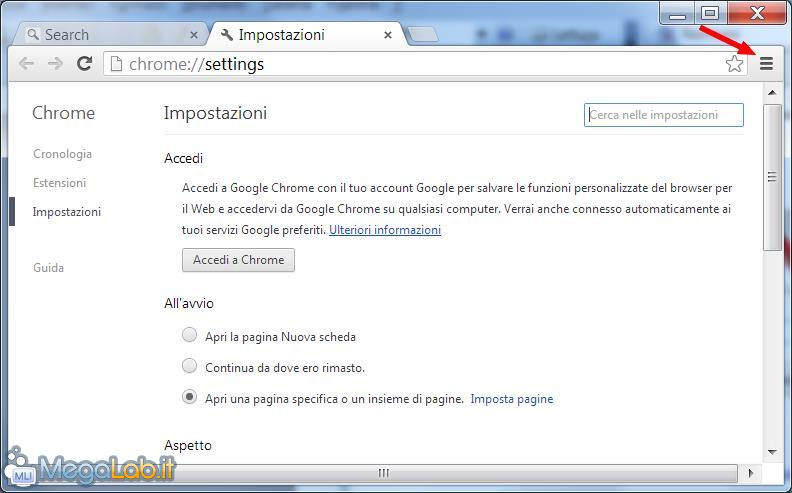Reload the current page
Image resolution: width=792 pixels, height=493 pixels.
[84, 64]
